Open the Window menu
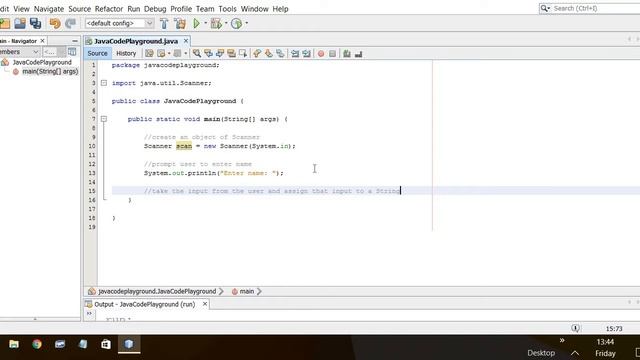The height and width of the screenshot is (360, 640). (254, 9)
